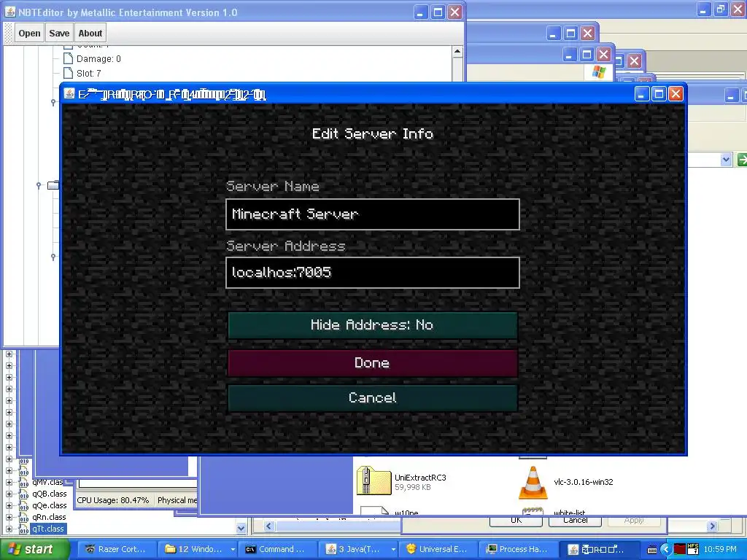This screenshot has height=560, width=747.
Task: Click Save in the NBTEditor toolbar
Action: [59, 34]
